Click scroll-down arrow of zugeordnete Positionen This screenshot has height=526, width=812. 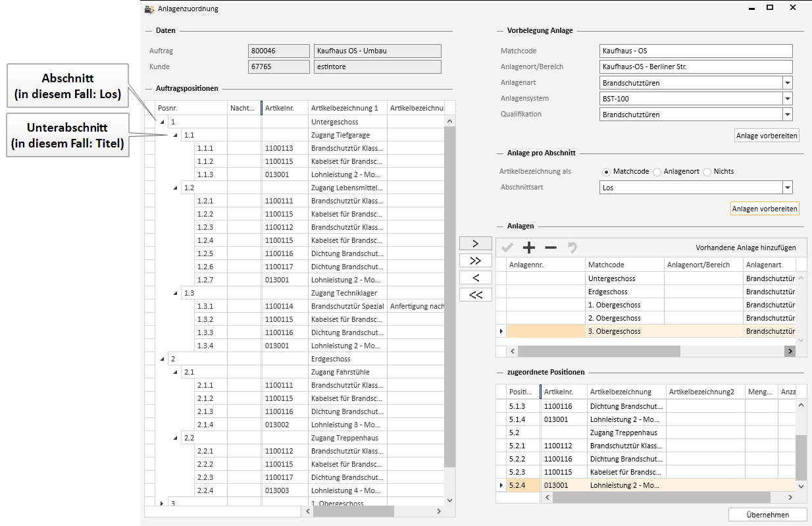tap(801, 486)
